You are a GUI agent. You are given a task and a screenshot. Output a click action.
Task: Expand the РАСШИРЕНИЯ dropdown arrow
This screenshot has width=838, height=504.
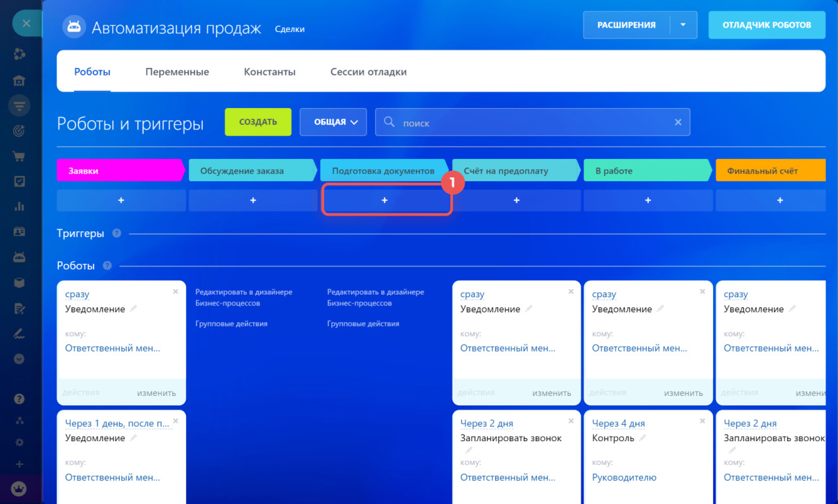coord(683,26)
